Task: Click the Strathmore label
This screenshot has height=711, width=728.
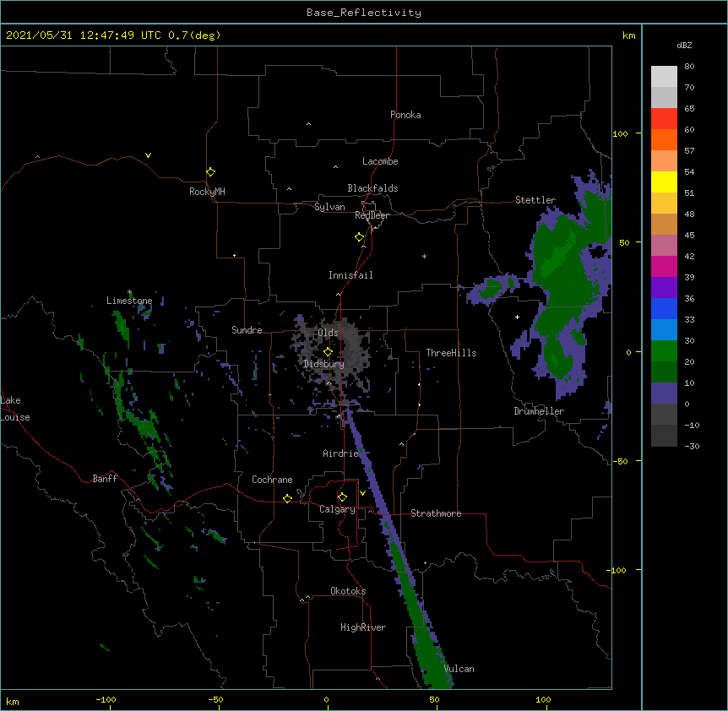Action: click(436, 513)
